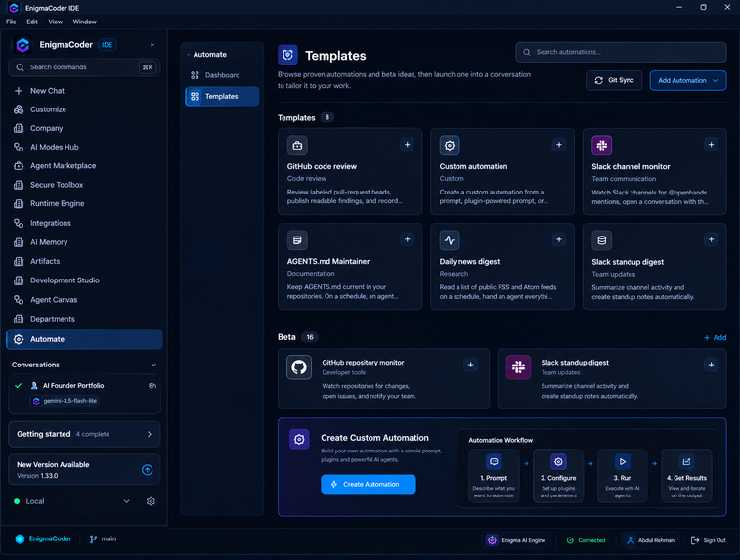Add the Custom automation template
The width and height of the screenshot is (740, 560).
pos(559,145)
